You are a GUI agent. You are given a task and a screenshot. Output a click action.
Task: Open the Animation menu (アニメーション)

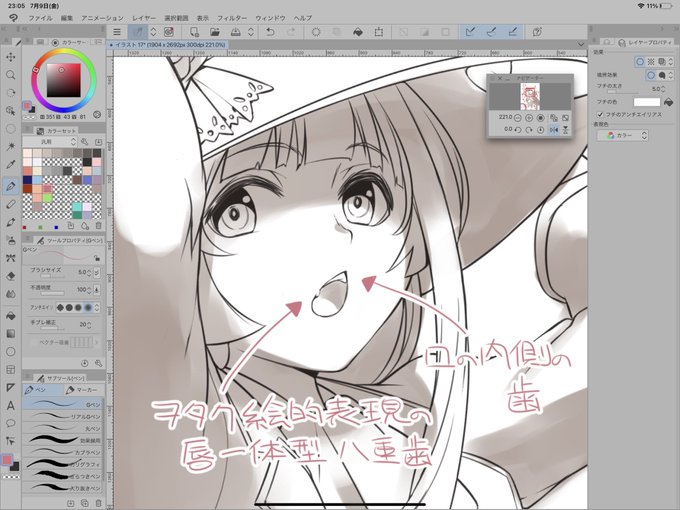point(102,18)
